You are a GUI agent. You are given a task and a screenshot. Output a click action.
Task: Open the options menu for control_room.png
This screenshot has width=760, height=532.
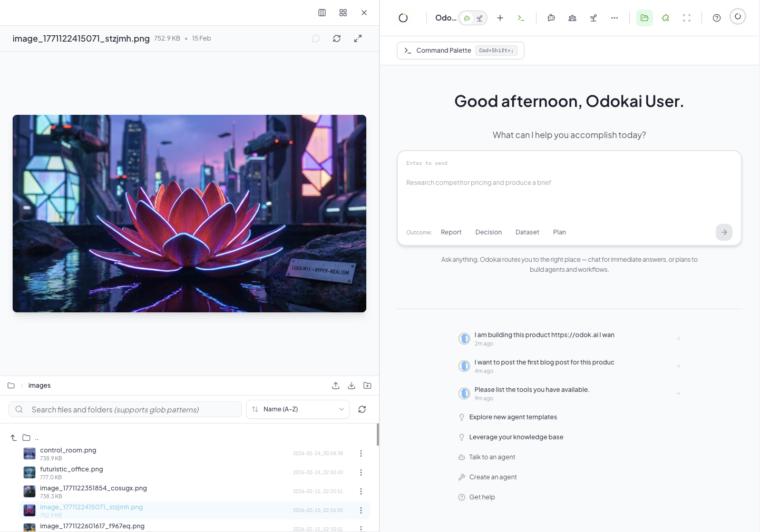click(x=361, y=454)
